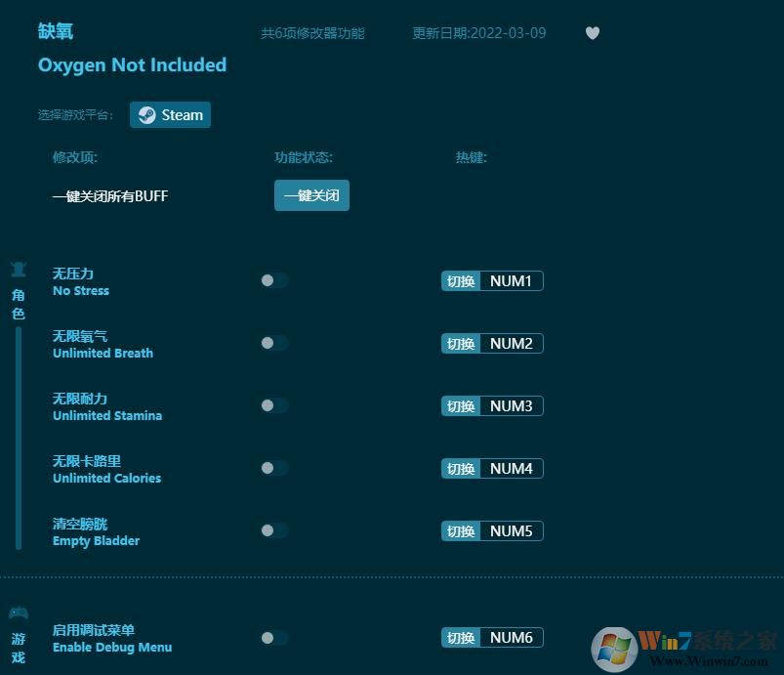Screen dimensions: 784x675
Task: Enable the Unlimited Stamina switch
Action: click(x=274, y=405)
